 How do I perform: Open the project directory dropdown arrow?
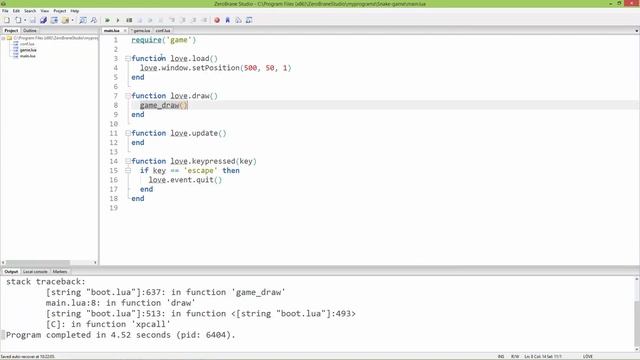pos(72,20)
